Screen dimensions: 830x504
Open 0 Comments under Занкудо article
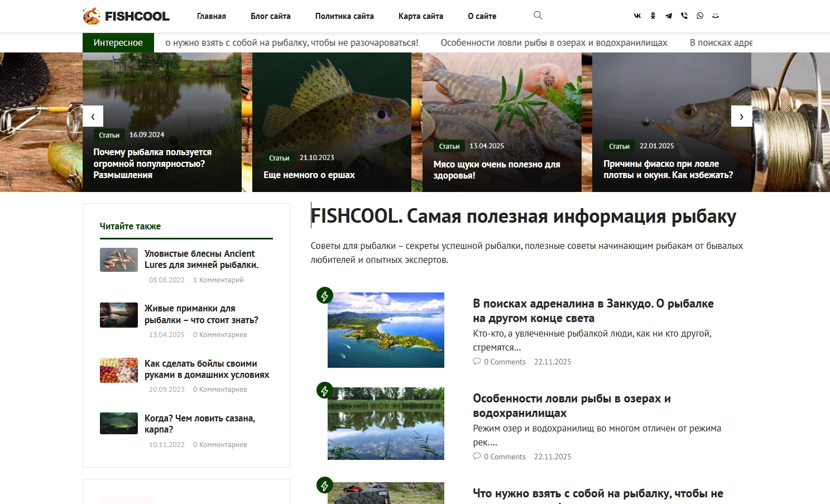pyautogui.click(x=505, y=362)
